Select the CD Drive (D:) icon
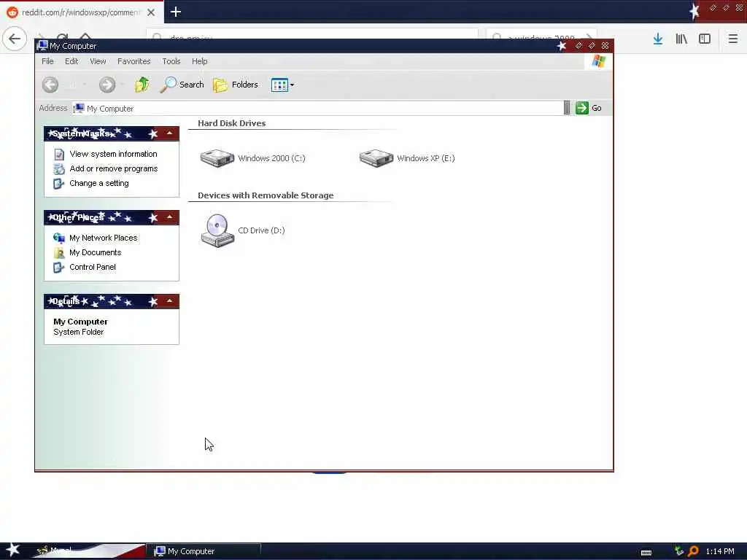 [217, 230]
